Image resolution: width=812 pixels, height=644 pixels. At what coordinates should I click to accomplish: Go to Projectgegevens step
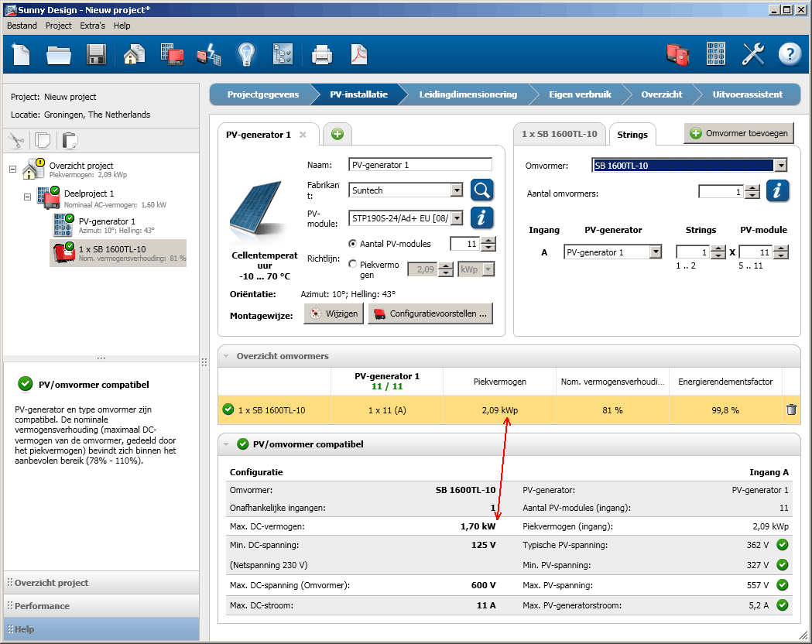(x=263, y=94)
